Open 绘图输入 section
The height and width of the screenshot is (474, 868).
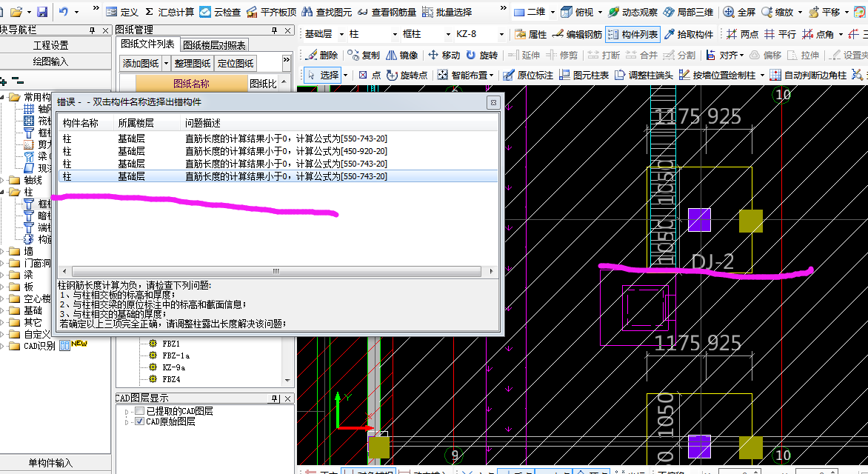51,61
